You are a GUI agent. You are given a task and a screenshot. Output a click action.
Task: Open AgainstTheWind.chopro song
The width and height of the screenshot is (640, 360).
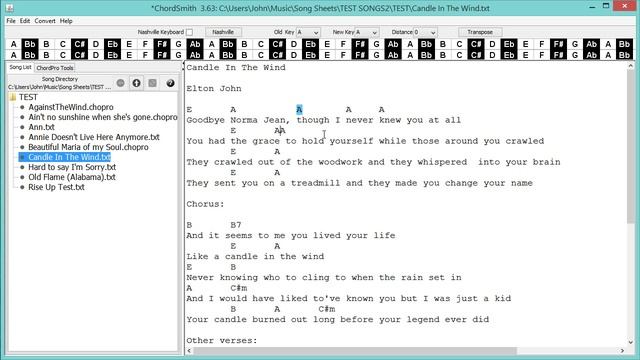click(x=71, y=107)
